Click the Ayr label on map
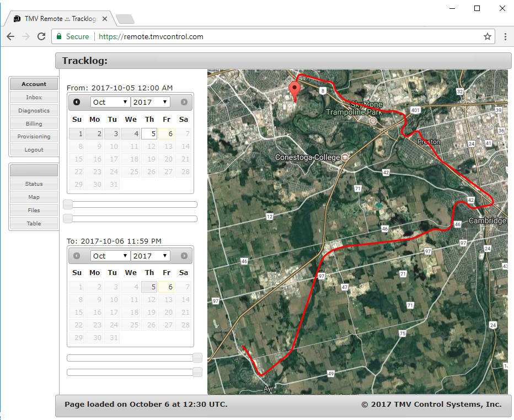The width and height of the screenshot is (514, 420). pyautogui.click(x=268, y=389)
